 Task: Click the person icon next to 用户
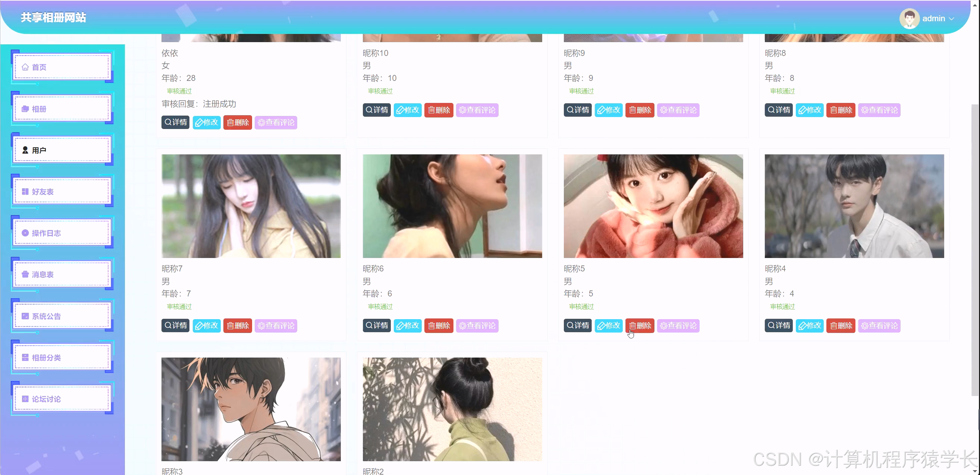pos(25,150)
